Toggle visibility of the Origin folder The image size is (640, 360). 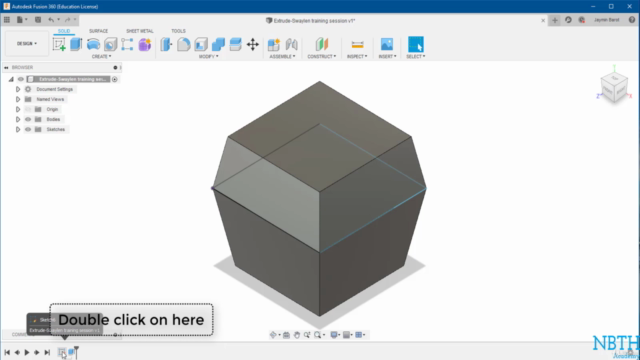28,109
